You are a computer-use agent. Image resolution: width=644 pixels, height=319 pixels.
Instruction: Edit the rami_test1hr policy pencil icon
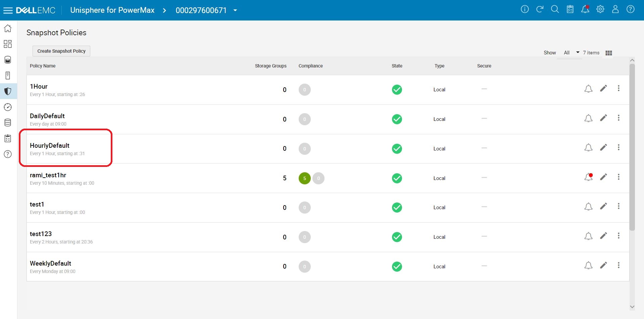[x=603, y=177]
